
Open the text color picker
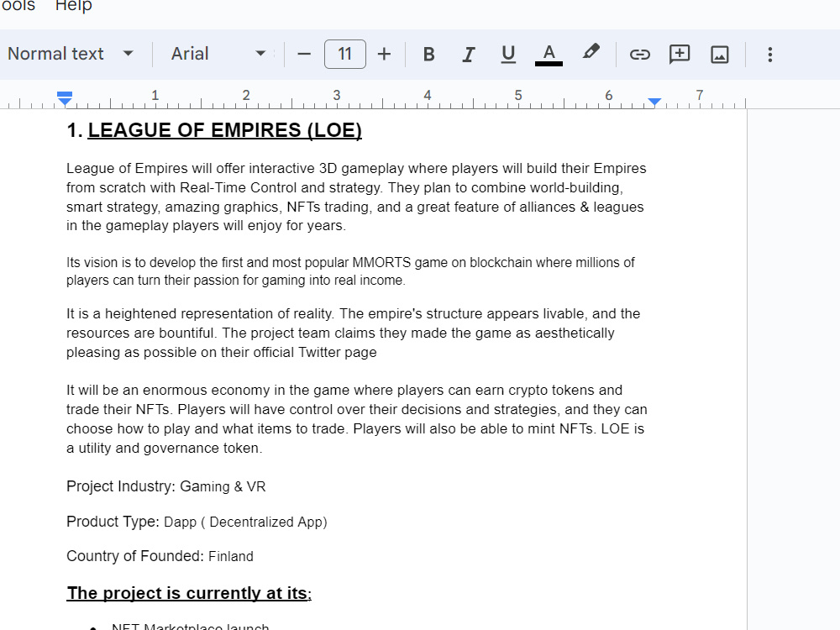549,54
